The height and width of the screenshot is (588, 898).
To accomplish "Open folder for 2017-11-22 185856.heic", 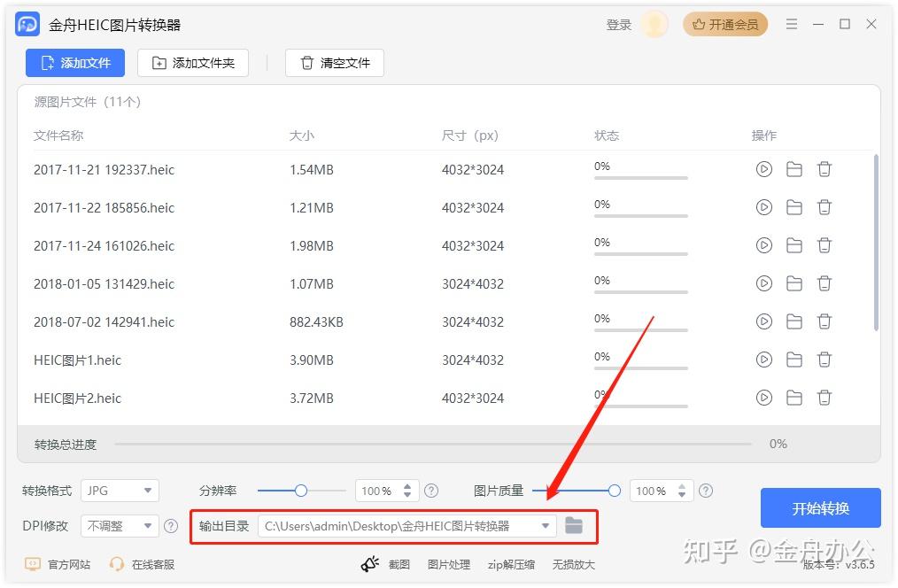I will [x=794, y=207].
